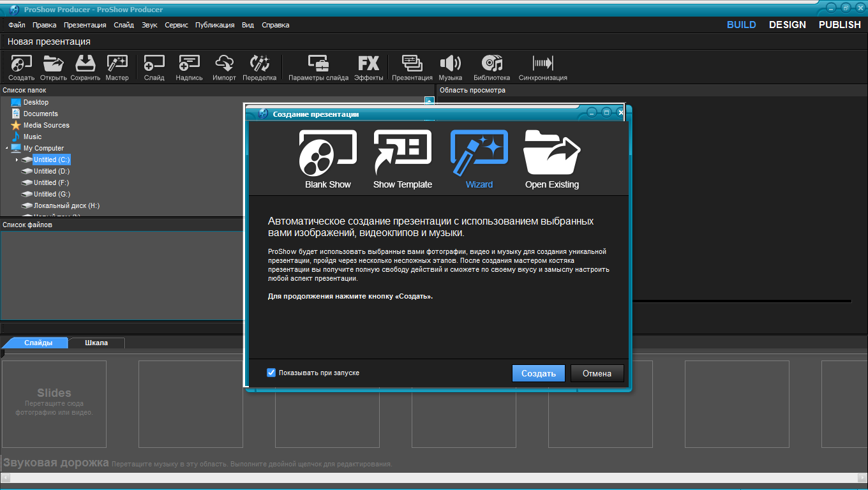Open the Библиотека music library icon

pyautogui.click(x=491, y=68)
